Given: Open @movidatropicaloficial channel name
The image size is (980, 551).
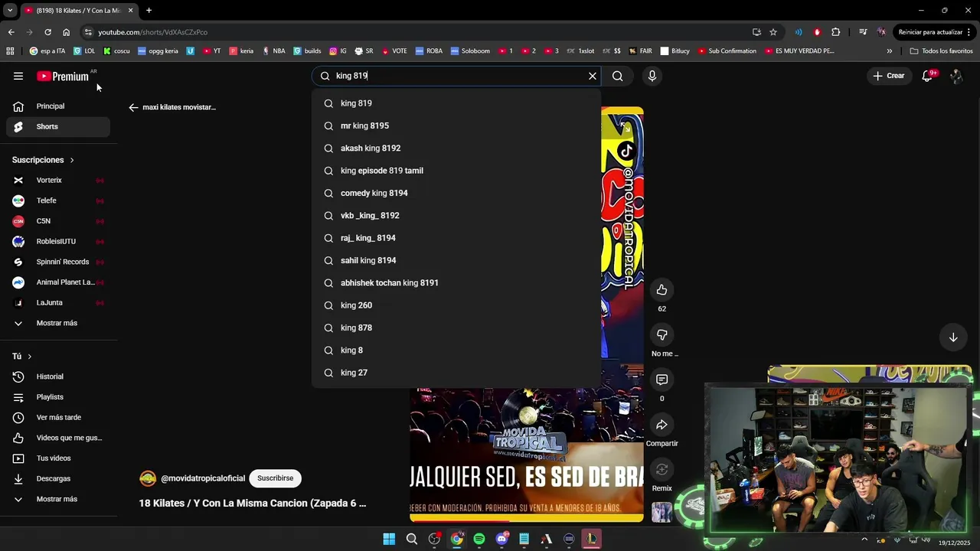Looking at the screenshot, I should tap(203, 478).
